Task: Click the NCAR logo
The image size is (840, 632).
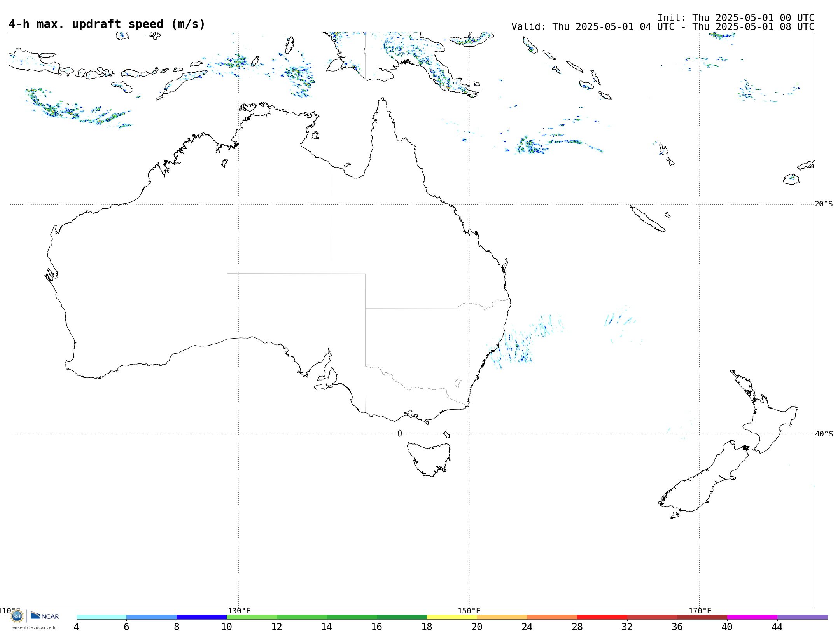Action: click(45, 616)
